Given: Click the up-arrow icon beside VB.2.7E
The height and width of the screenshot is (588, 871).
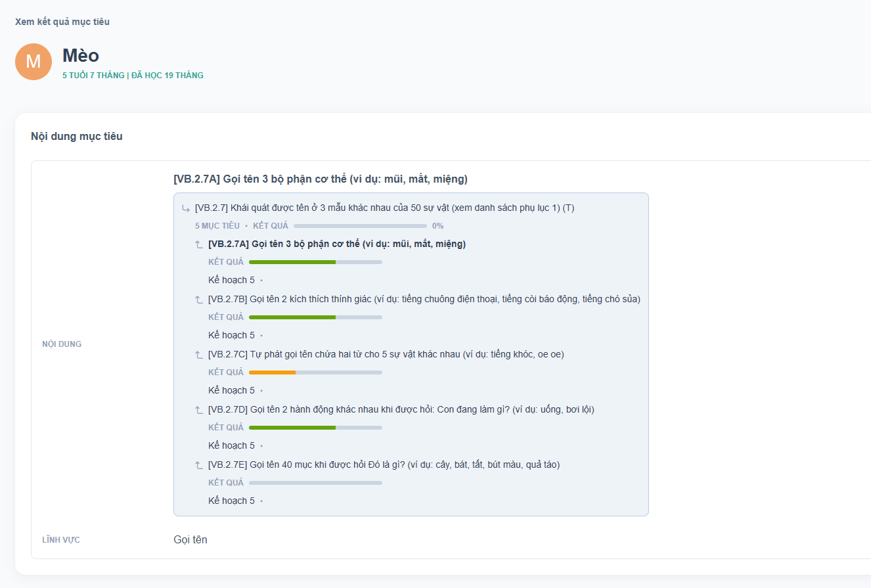Looking at the screenshot, I should 199,465.
